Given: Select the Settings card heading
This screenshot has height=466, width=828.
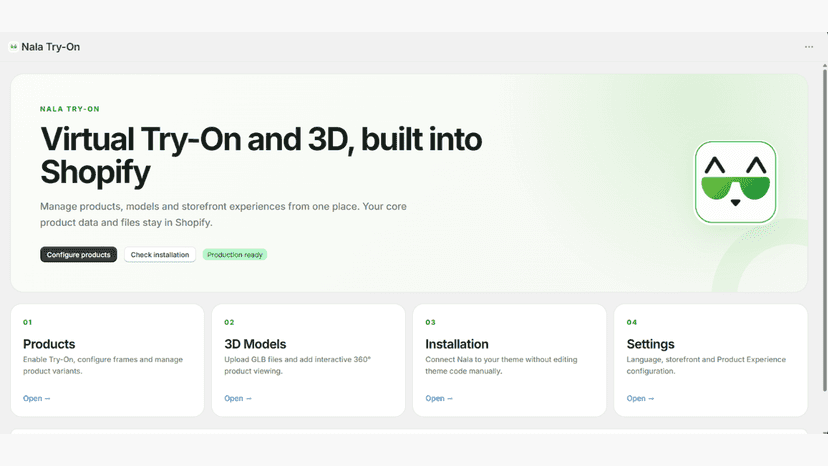Looking at the screenshot, I should (x=651, y=344).
